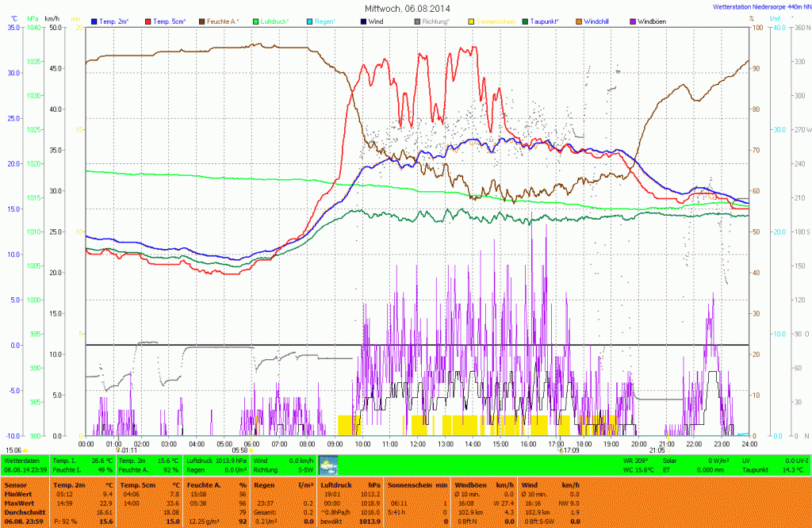Click the brown Feuchte A. legend square
The width and height of the screenshot is (812, 528).
tap(201, 21)
